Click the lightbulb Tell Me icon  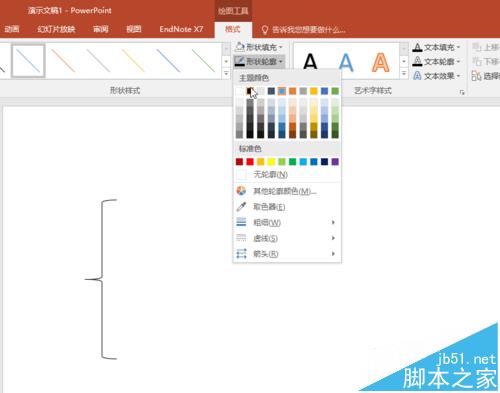click(x=265, y=30)
